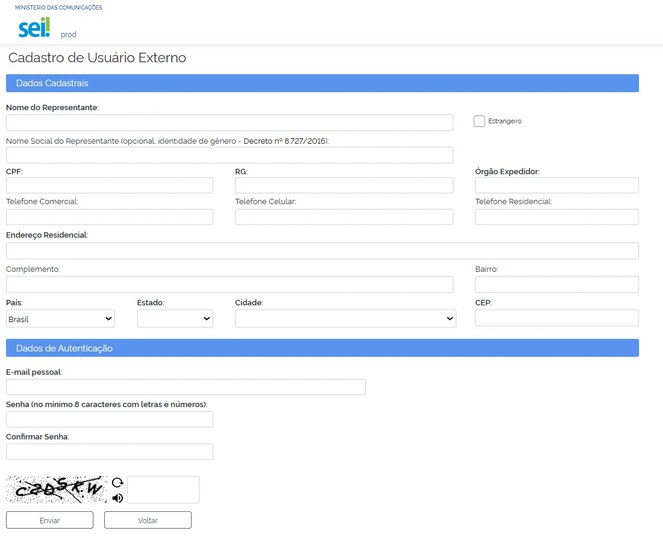This screenshot has width=663, height=537.
Task: Click the Voltar button
Action: [x=148, y=520]
